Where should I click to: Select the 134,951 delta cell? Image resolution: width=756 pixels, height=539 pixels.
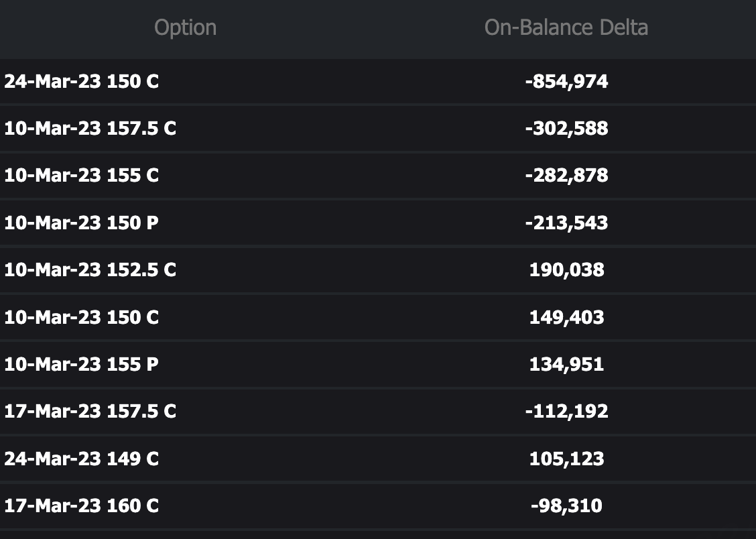pyautogui.click(x=566, y=364)
